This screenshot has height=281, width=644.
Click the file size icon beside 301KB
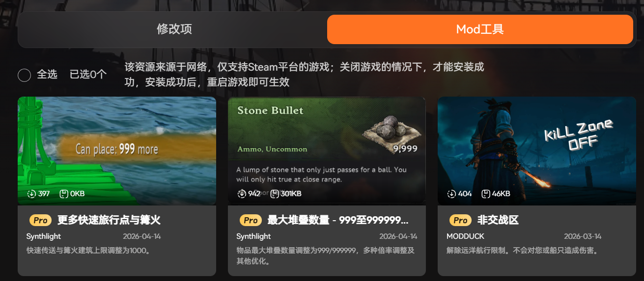click(x=275, y=194)
